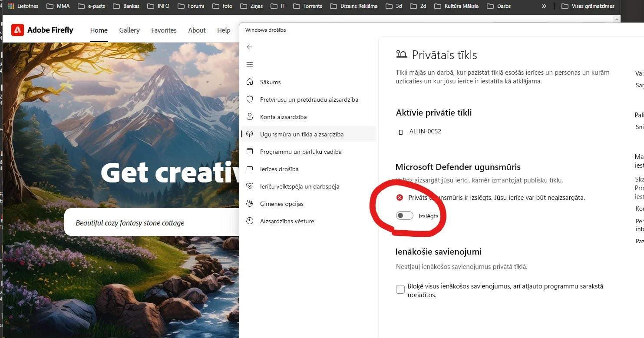Open Help in Adobe Firefly nav
The width and height of the screenshot is (644, 338).
224,30
